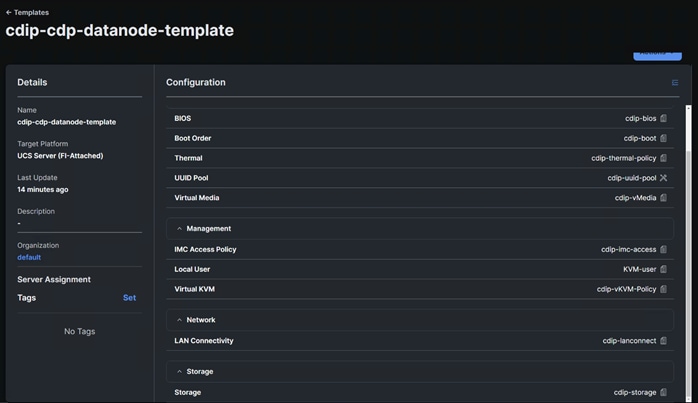
Task: Open the policy icon next to cdip-vMedia
Action: [663, 198]
